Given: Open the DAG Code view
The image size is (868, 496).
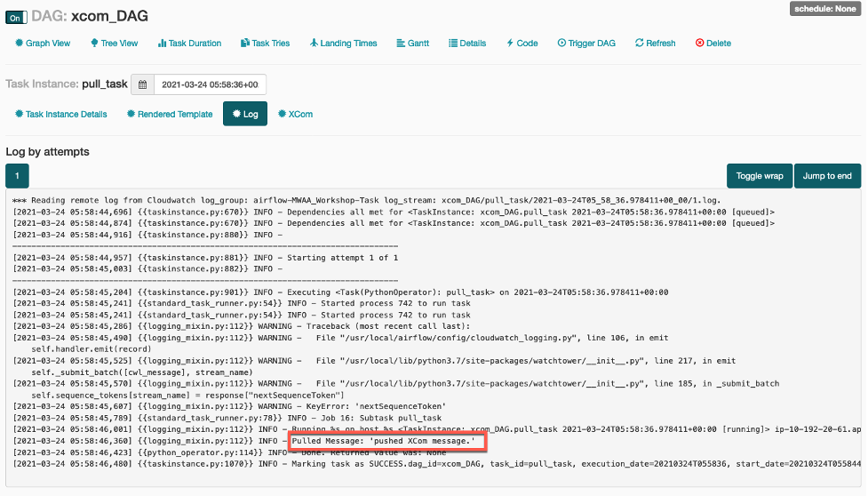Looking at the screenshot, I should point(522,43).
